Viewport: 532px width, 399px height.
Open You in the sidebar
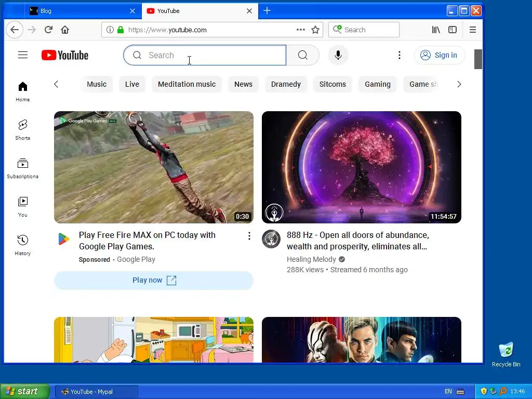(23, 207)
